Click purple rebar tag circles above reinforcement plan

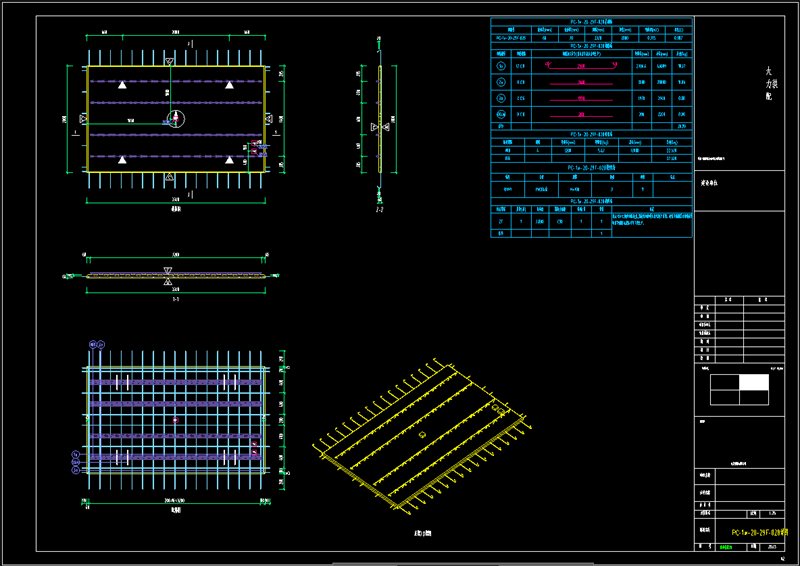click(97, 344)
